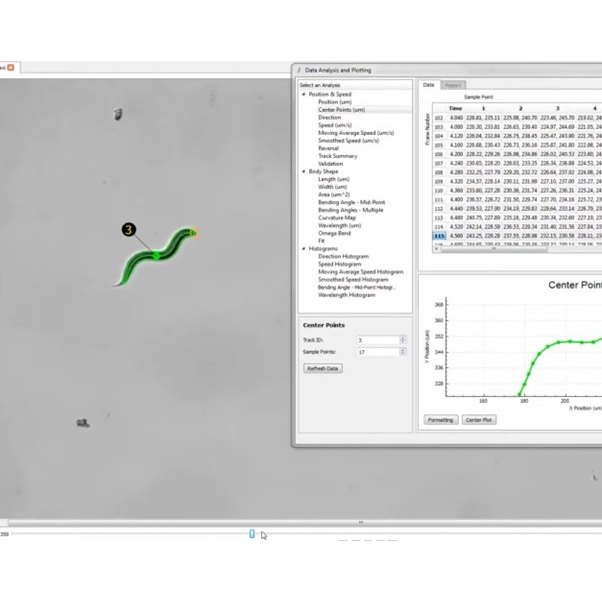Click the Center Plot button

[x=479, y=420]
